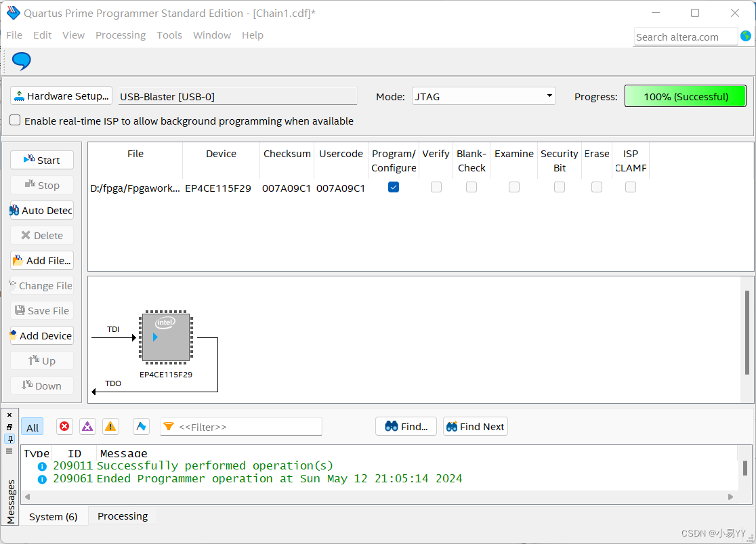Screen dimensions: 756x544
Task: Show critical warning messages with purple triangle
Action: click(87, 426)
